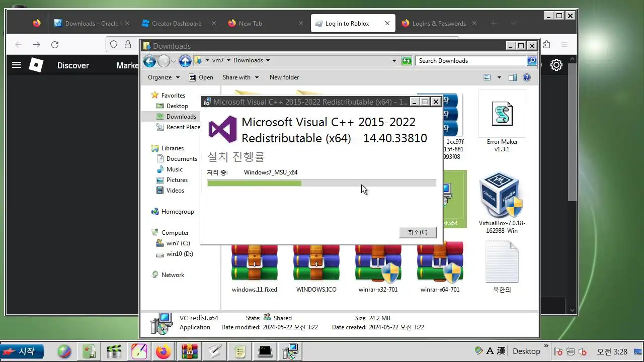Screen dimensions: 644x362
Task: Select the Error Maker v1.3.1 file icon
Action: click(502, 114)
